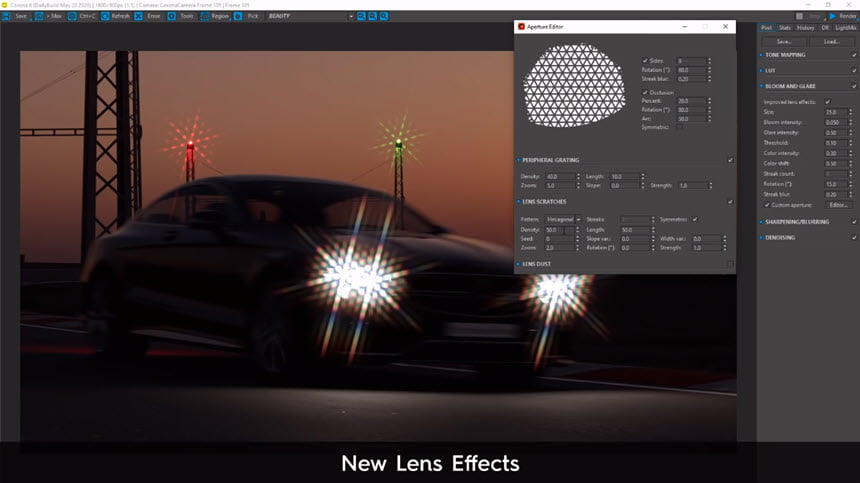Click the first zoom magnifier icon
The image size is (860, 483).
point(361,16)
